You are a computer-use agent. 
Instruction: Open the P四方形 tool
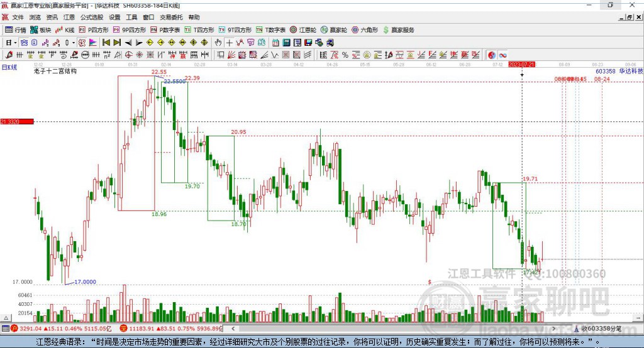94,30
